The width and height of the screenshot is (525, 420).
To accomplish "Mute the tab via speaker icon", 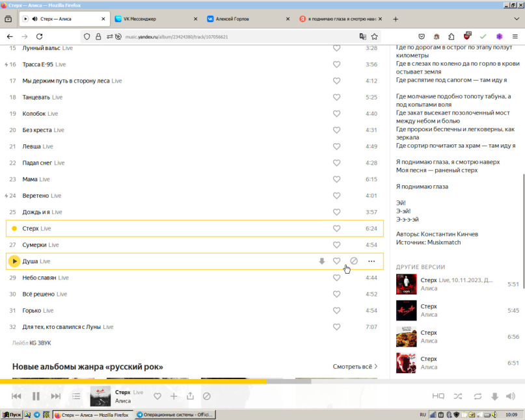I will pyautogui.click(x=34, y=19).
